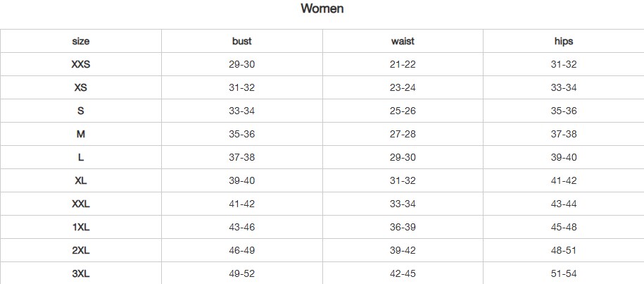
Task: Select the size column header
Action: click(x=81, y=42)
